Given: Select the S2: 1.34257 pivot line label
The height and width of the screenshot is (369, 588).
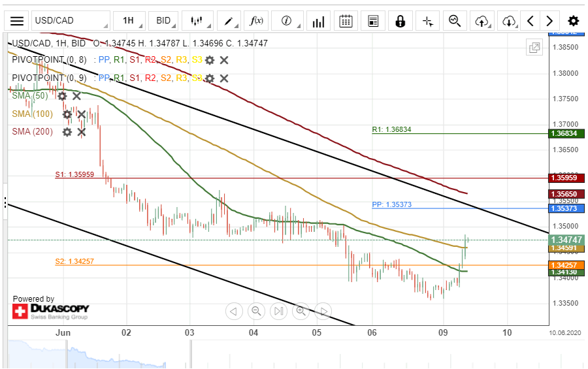Looking at the screenshot, I should (x=74, y=261).
